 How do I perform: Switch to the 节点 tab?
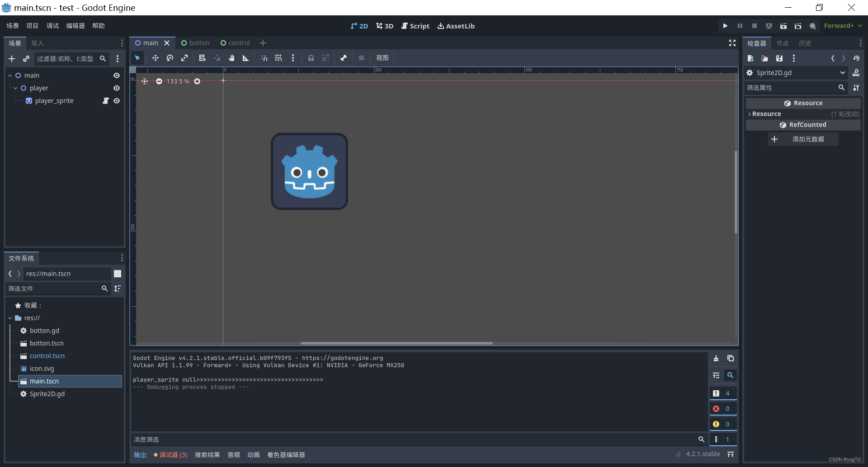click(783, 43)
